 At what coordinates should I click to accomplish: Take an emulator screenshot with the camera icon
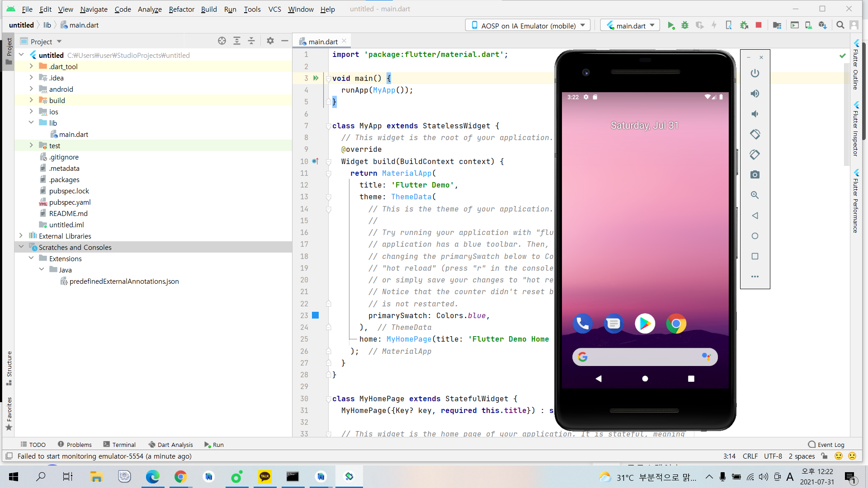click(755, 175)
